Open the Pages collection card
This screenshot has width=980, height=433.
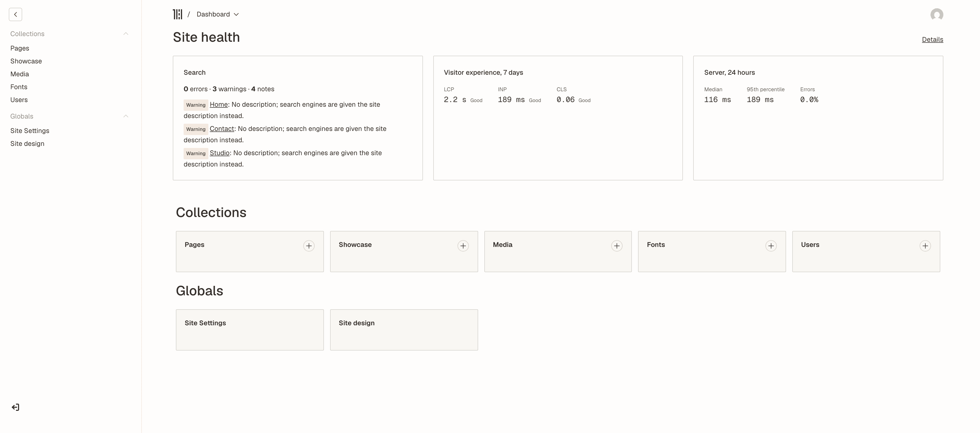coord(250,252)
